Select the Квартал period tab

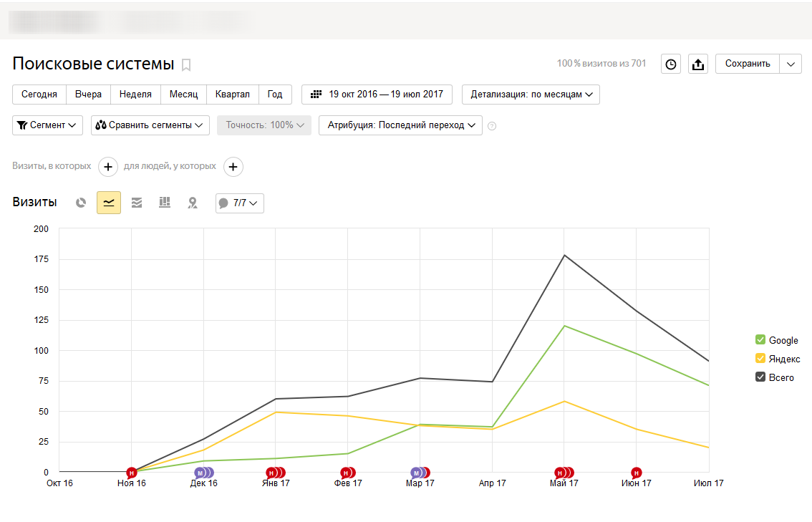pos(232,95)
